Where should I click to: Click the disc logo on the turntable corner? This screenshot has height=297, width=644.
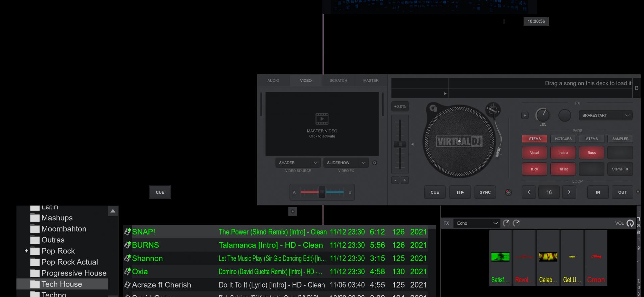click(x=433, y=108)
